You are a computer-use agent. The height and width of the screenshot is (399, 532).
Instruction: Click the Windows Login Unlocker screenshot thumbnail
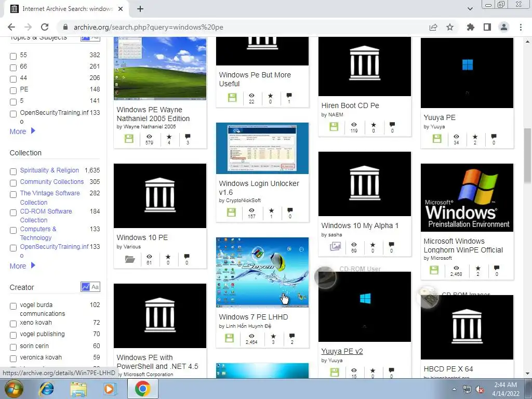coord(262,148)
